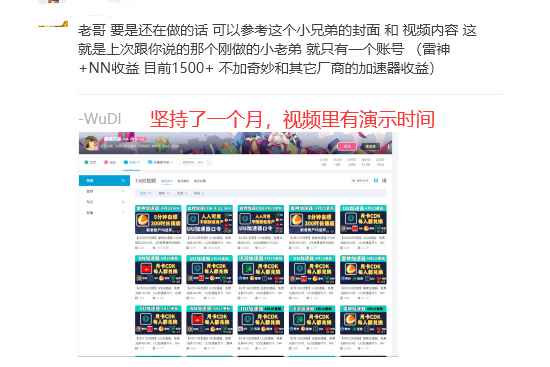The height and width of the screenshot is (367, 550).
Task: Click the profile search input field
Action: pos(196,162)
